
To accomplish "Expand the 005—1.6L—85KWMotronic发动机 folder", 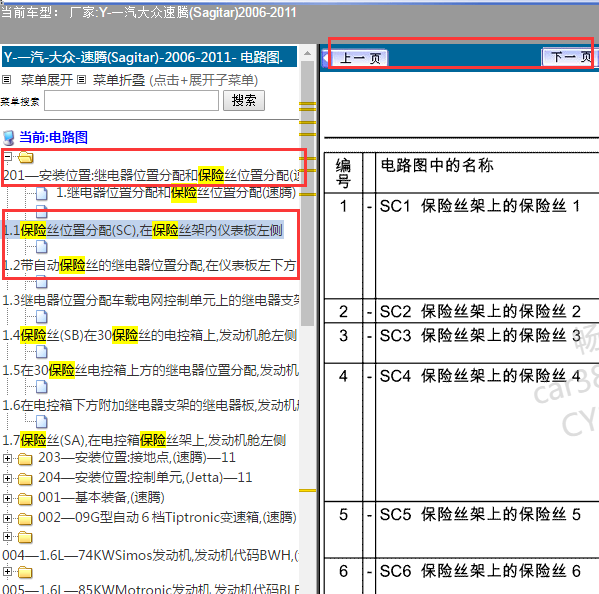I will coord(7,571).
